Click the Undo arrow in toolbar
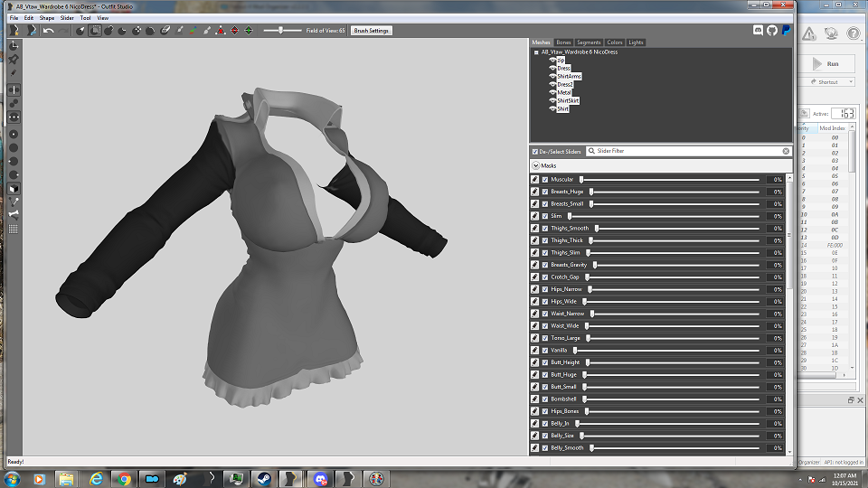The width and height of the screenshot is (868, 488). click(49, 31)
